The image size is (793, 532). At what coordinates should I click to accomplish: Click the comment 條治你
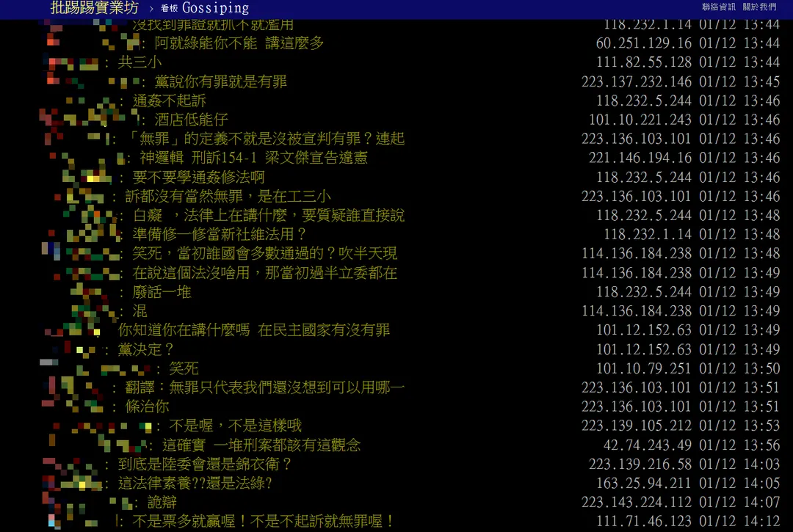147,407
